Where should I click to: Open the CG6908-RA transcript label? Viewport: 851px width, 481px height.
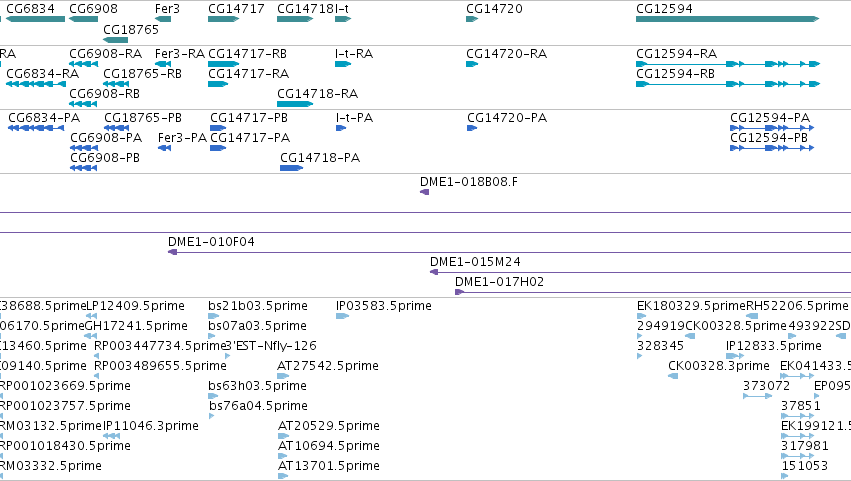[106, 54]
